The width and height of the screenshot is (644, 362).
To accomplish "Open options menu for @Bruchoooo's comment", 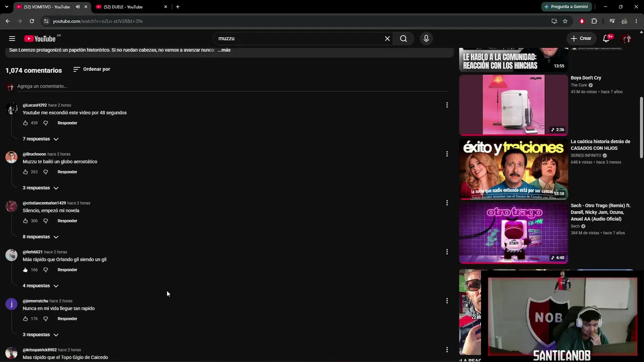I will point(447,154).
